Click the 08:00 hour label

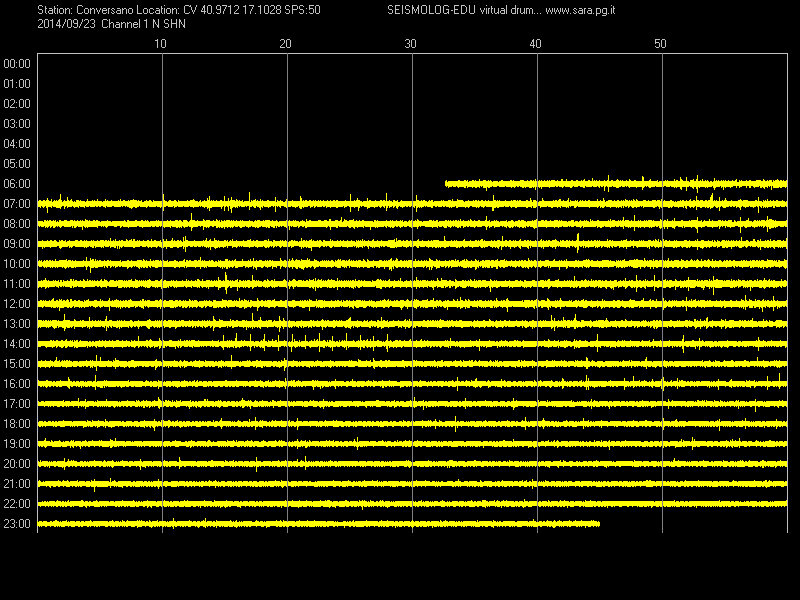click(17, 224)
